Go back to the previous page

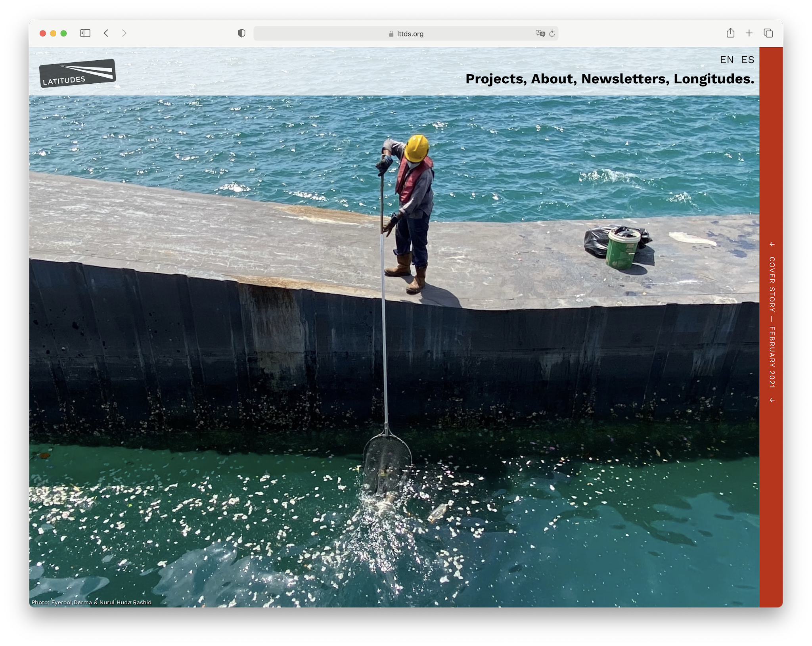tap(106, 33)
